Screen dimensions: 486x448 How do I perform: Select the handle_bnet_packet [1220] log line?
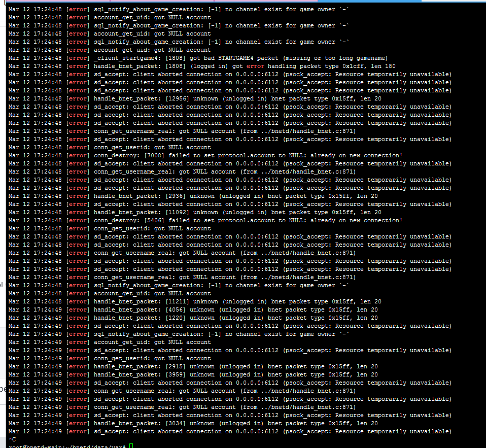193,318
